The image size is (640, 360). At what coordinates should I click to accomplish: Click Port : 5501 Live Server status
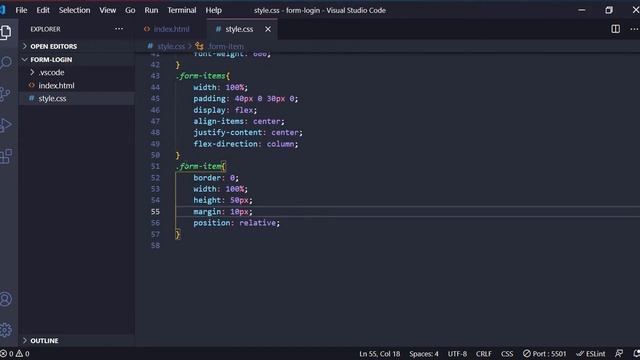point(544,353)
